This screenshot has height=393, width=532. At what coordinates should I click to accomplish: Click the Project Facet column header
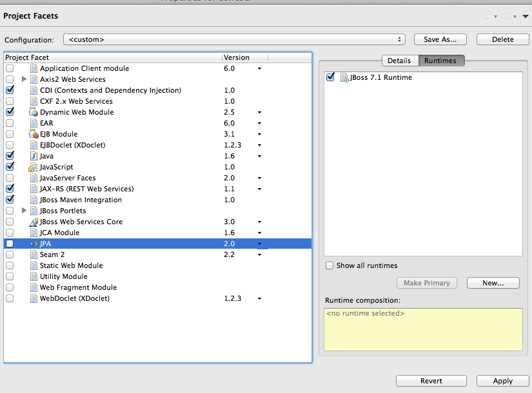click(113, 57)
